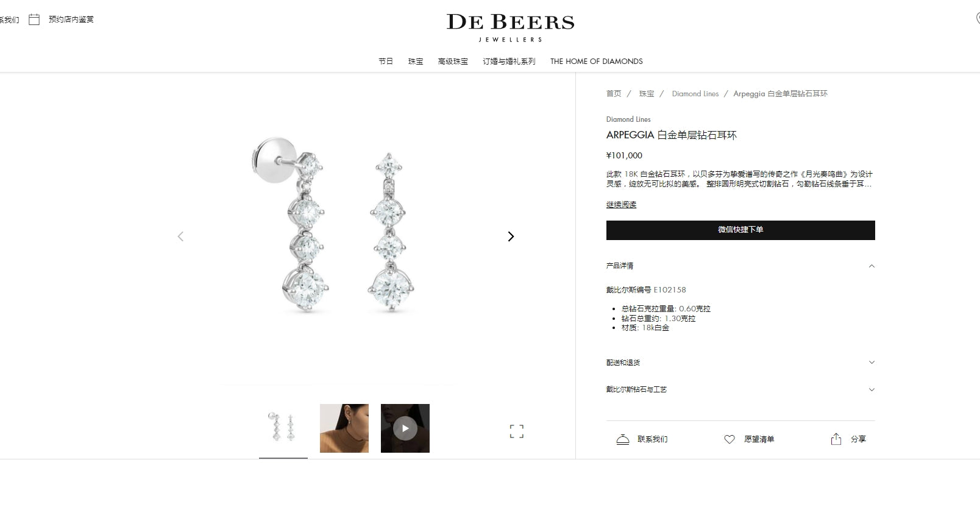Image resolution: width=980 pixels, height=510 pixels.
Task: Select the model wearing earring thumbnail
Action: pos(344,428)
